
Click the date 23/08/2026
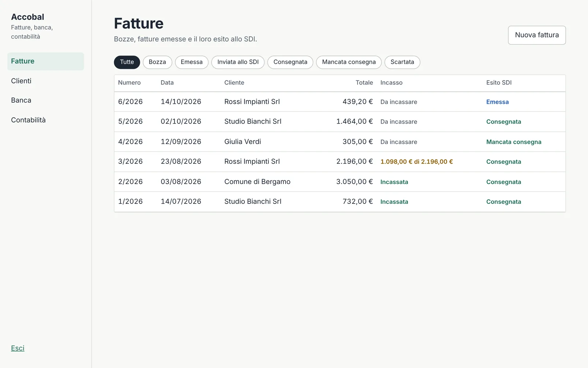pos(181,162)
